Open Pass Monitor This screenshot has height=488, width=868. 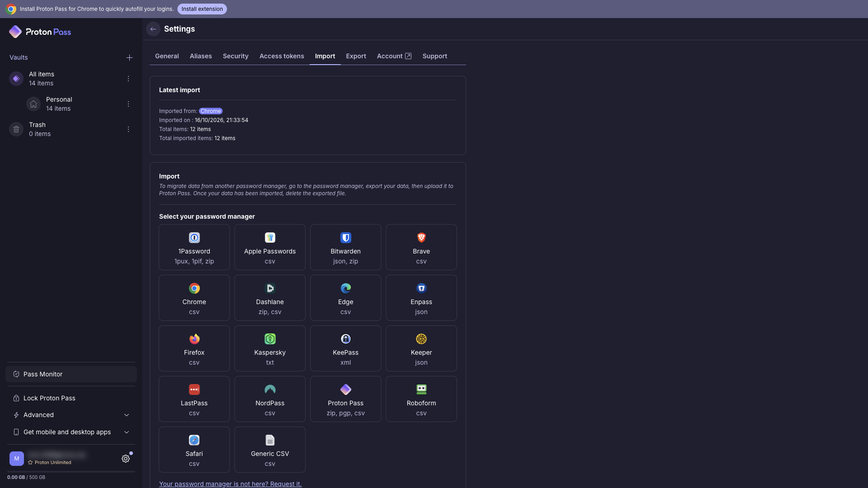click(71, 374)
